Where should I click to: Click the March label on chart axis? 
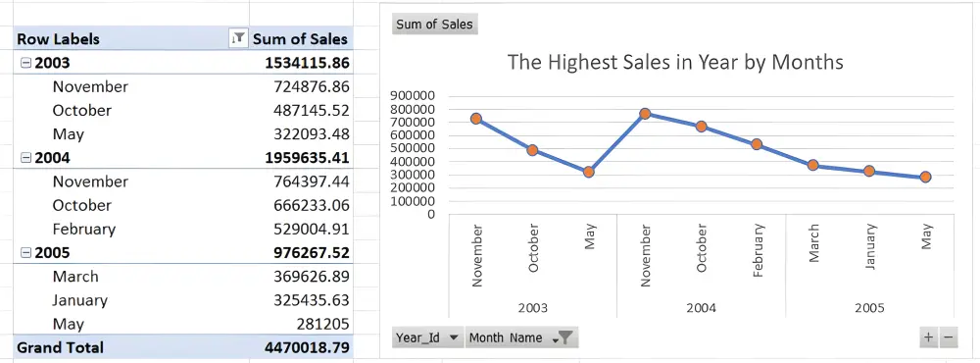[813, 244]
